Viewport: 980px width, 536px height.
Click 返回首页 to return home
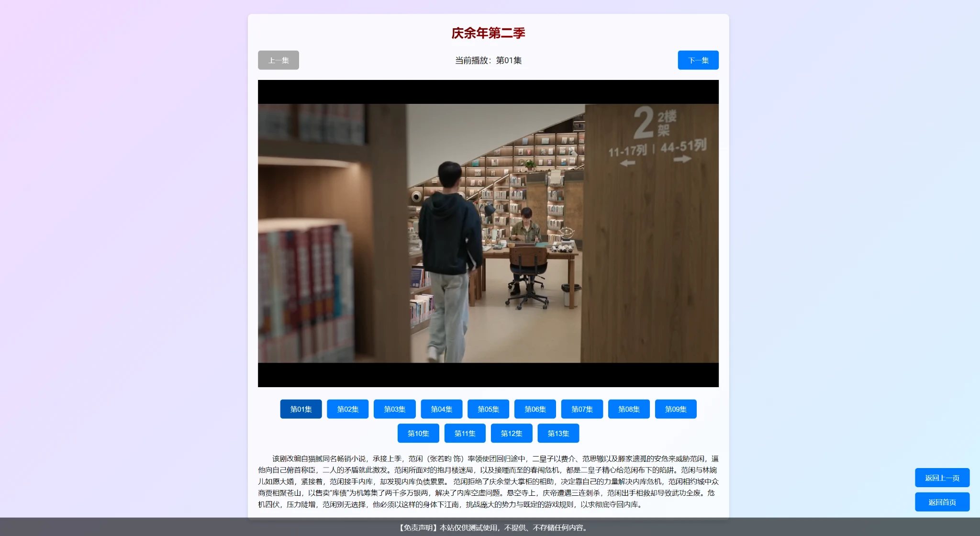click(x=942, y=502)
